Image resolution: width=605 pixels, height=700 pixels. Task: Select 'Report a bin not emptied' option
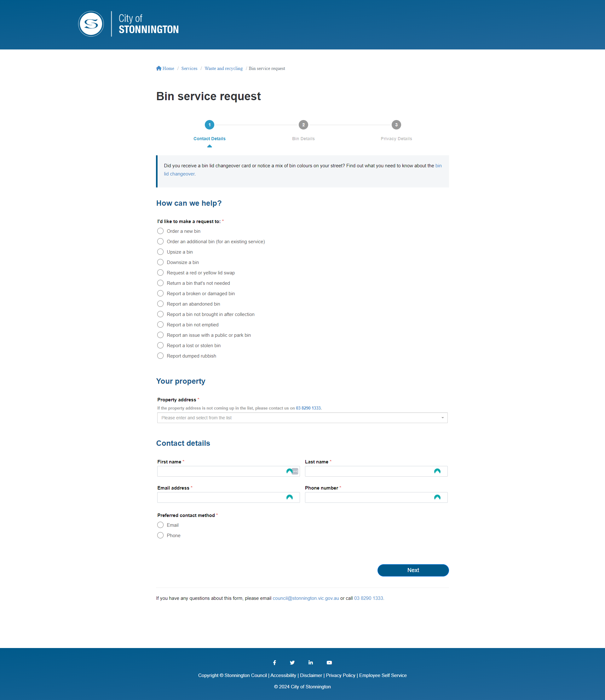(x=160, y=325)
